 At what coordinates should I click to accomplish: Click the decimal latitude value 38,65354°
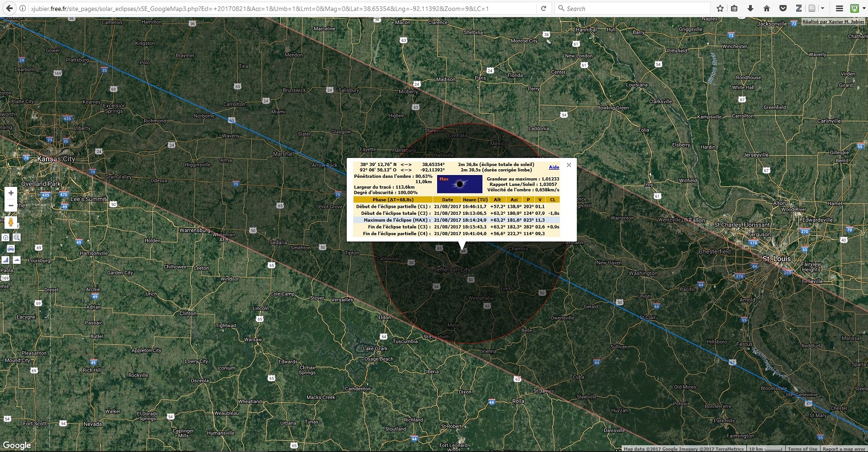433,164
